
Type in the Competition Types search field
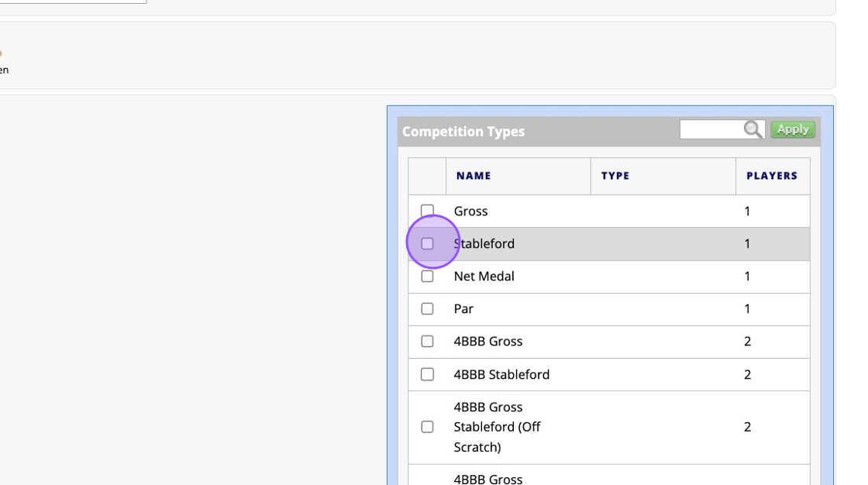point(711,129)
